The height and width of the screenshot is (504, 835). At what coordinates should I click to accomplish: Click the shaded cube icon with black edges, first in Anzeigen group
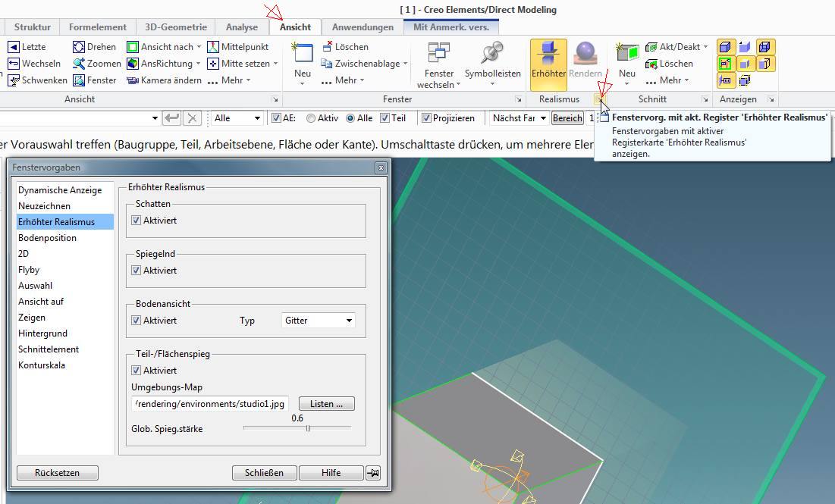[x=725, y=47]
